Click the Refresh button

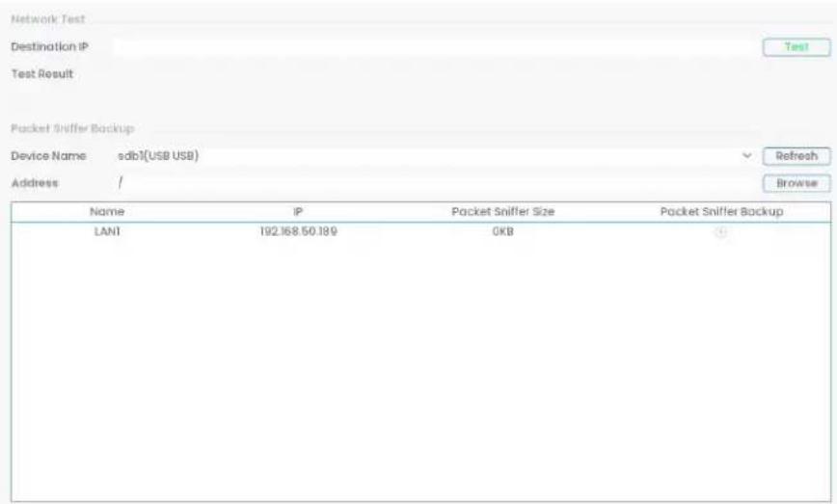(796, 156)
